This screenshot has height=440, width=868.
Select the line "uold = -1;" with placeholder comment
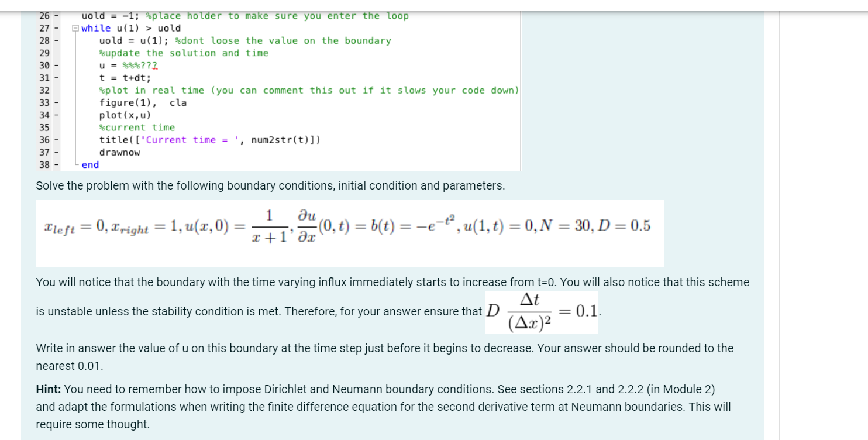pyautogui.click(x=245, y=16)
